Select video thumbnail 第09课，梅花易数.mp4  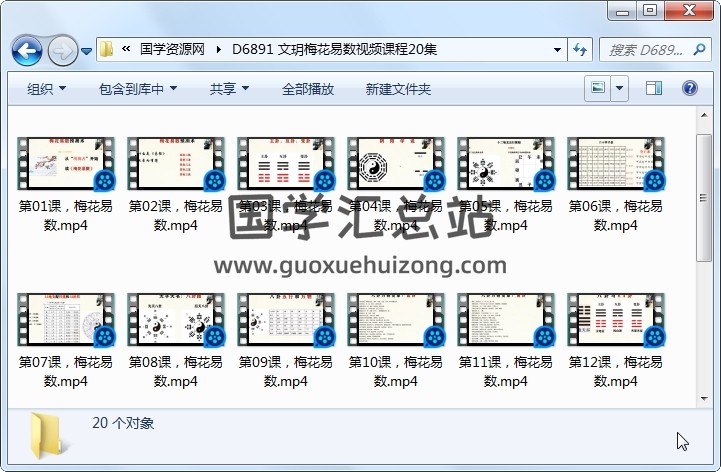click(286, 320)
